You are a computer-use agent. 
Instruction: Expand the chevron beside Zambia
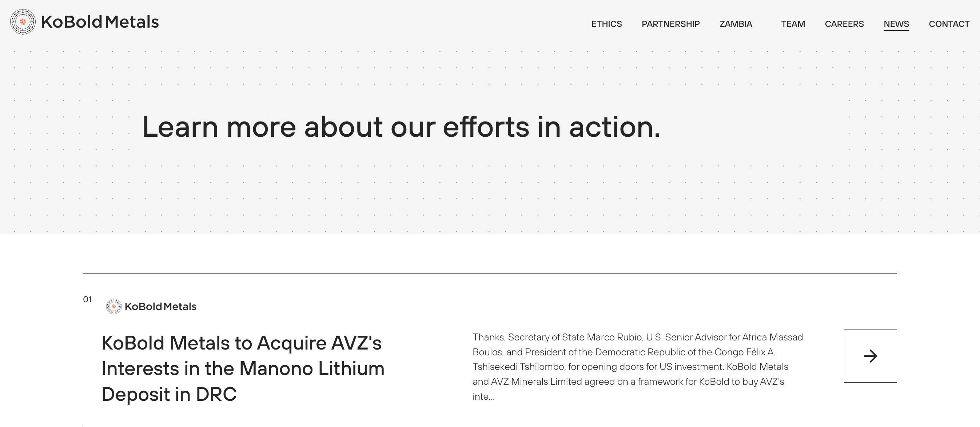point(758,24)
